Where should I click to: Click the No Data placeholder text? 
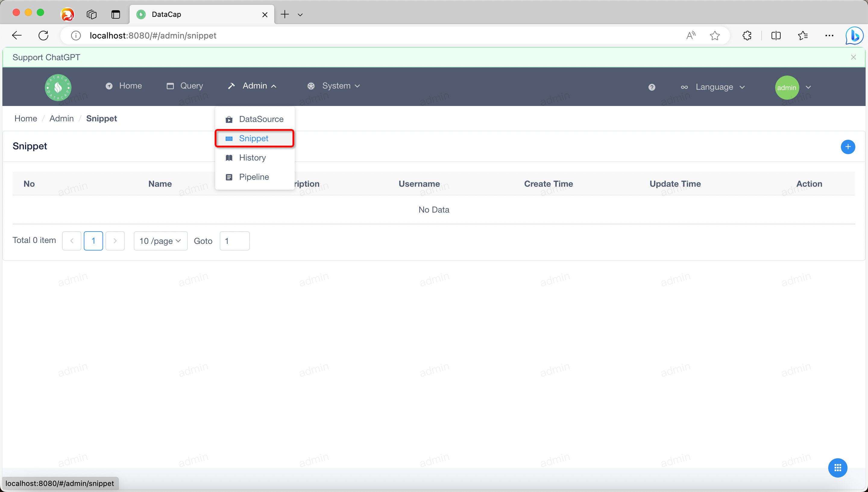[434, 210]
